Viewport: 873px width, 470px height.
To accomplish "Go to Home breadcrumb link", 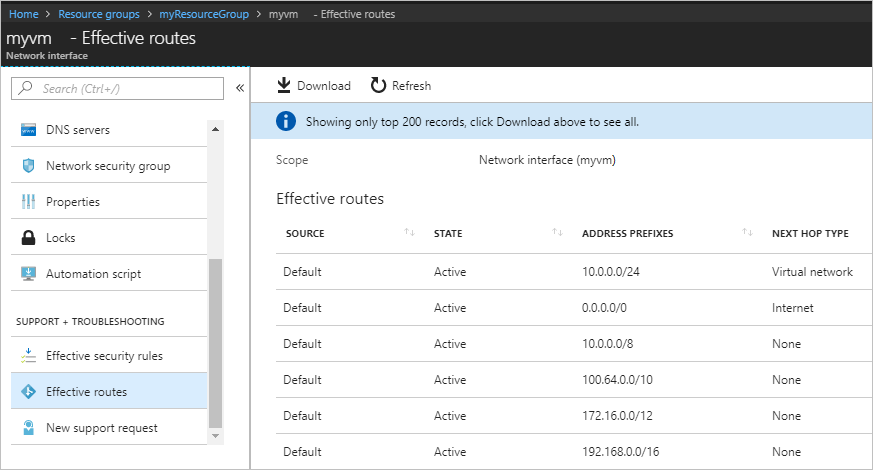I will 23,14.
